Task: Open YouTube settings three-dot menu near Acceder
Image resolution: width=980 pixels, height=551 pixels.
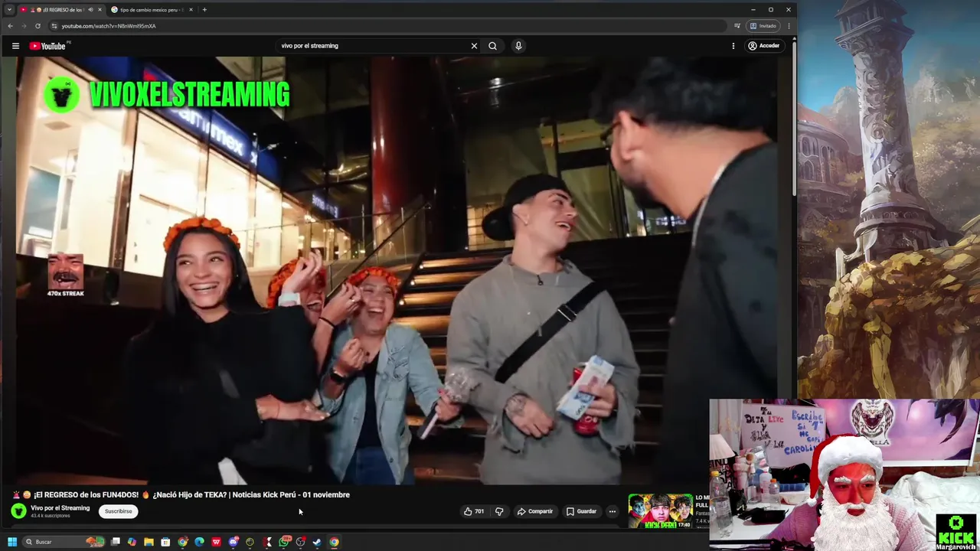Action: 733,46
